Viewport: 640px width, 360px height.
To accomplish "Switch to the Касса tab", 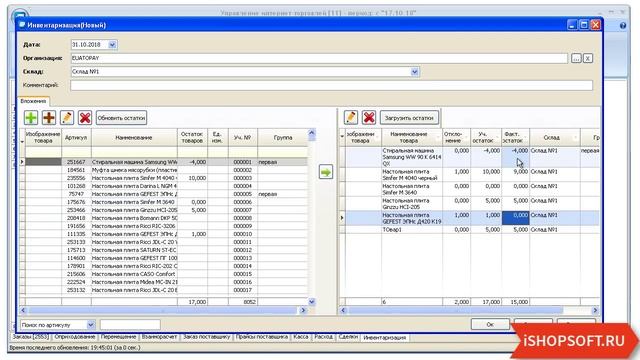I will coord(301,337).
